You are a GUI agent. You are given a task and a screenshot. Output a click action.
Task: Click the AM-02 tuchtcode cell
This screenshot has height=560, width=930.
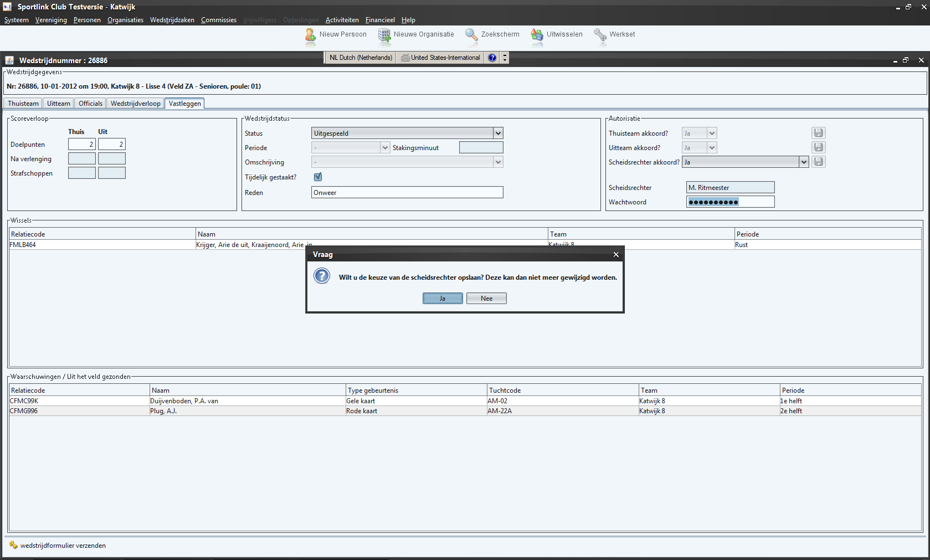pos(562,401)
